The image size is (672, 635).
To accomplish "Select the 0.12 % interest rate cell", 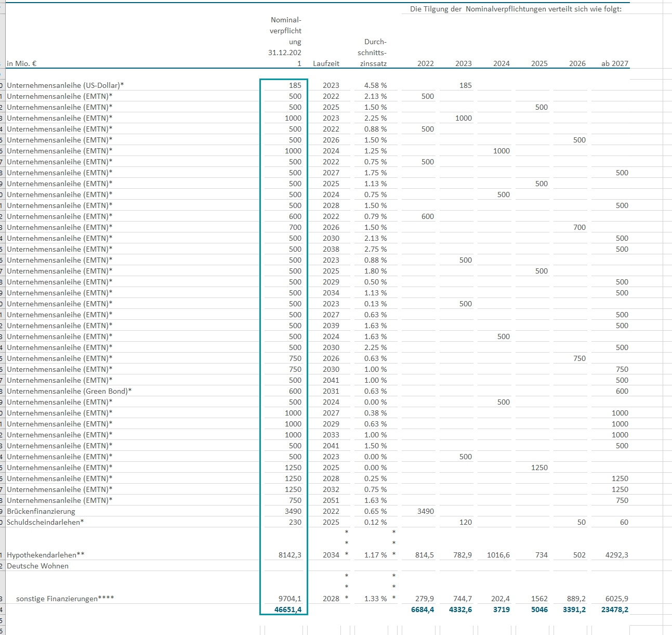I will pos(375,522).
